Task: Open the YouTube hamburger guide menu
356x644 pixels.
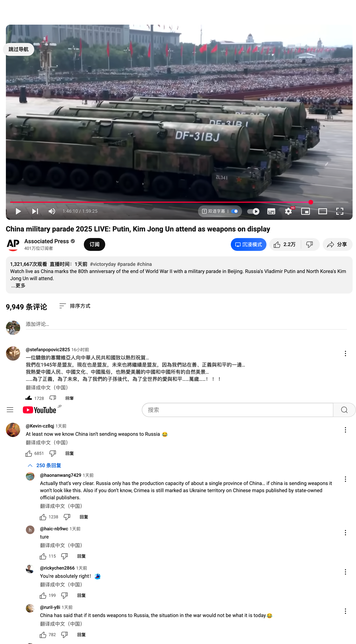Action: click(x=10, y=410)
